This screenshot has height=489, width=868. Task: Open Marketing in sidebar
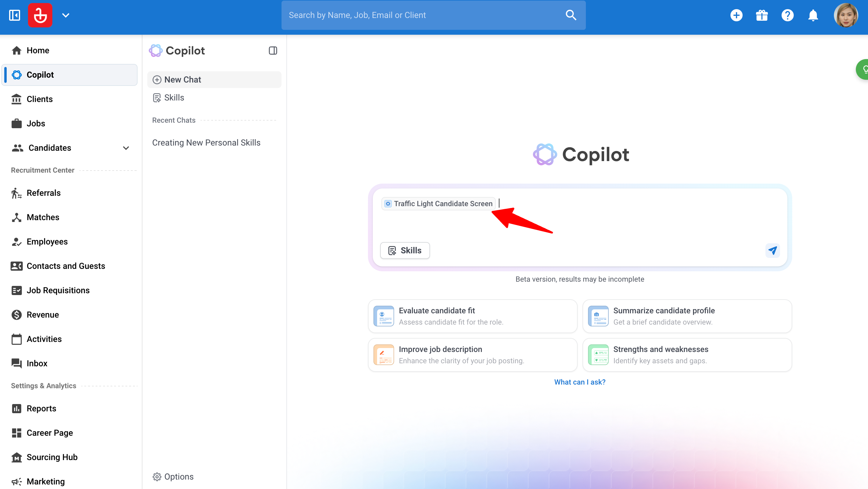(69, 481)
